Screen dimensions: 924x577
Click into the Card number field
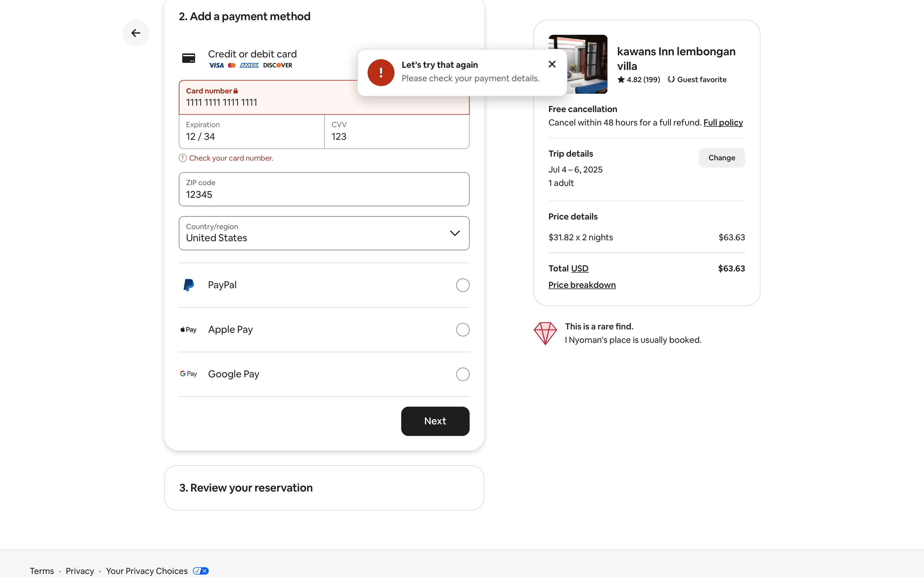coord(267,102)
